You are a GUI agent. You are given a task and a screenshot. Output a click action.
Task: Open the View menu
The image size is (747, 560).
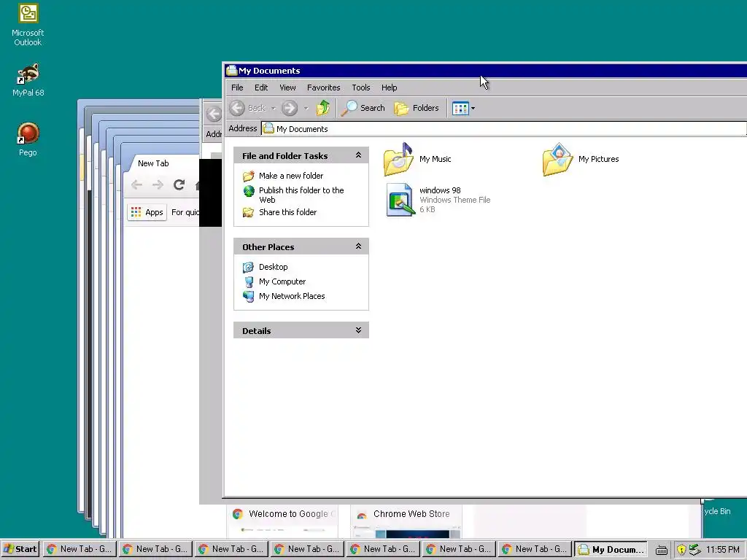pyautogui.click(x=287, y=87)
